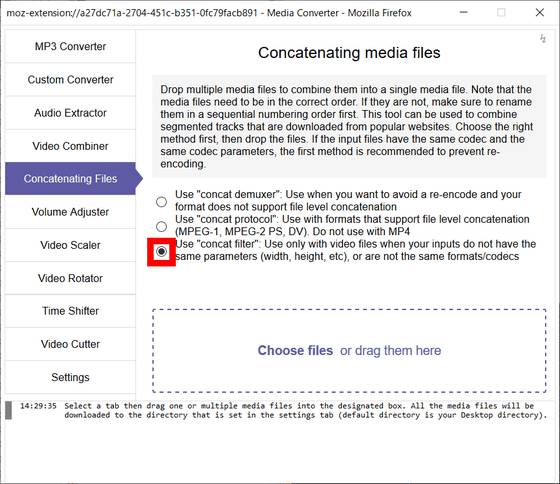560x484 pixels.
Task: Open the Volume Adjuster tab
Action: tap(70, 212)
